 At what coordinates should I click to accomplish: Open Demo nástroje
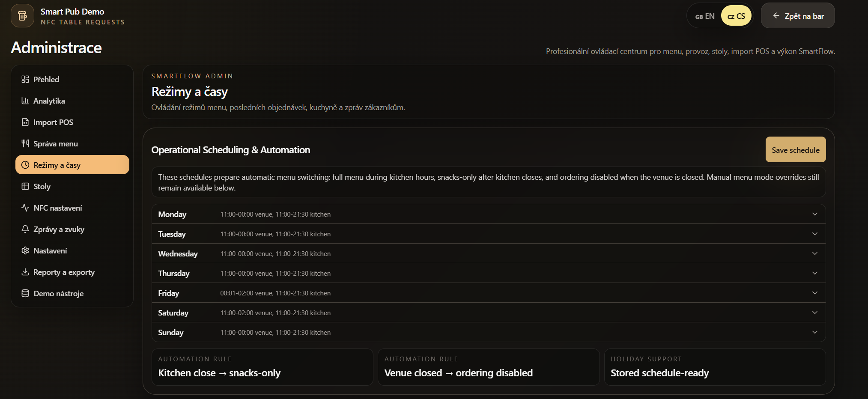tap(72, 293)
